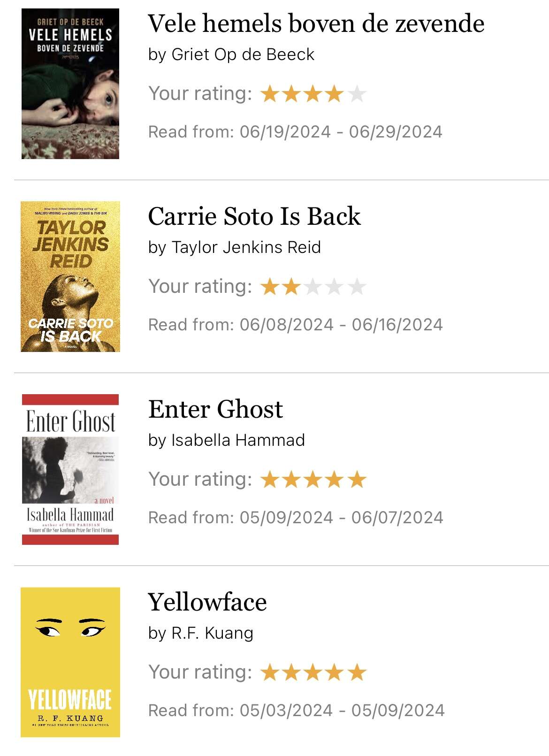Click second star of Carrie Soto rating
This screenshot has width=549, height=756.
291,287
